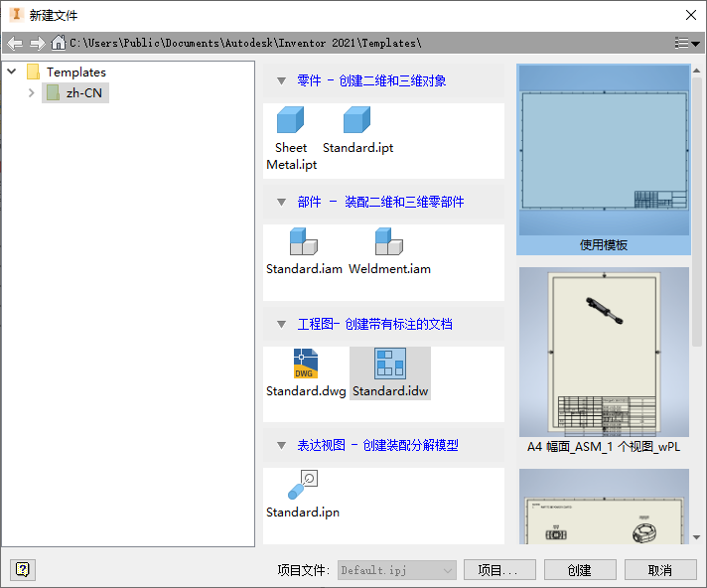Image resolution: width=707 pixels, height=588 pixels.
Task: Collapse the 表达视图 section triangle
Action: pos(281,446)
